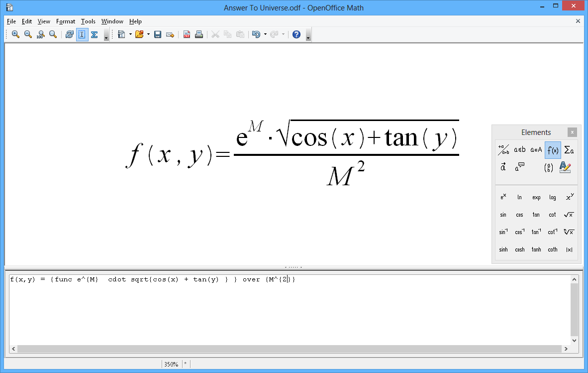Insert the natural logarithm ln element
The image size is (588, 373).
pyautogui.click(x=519, y=197)
